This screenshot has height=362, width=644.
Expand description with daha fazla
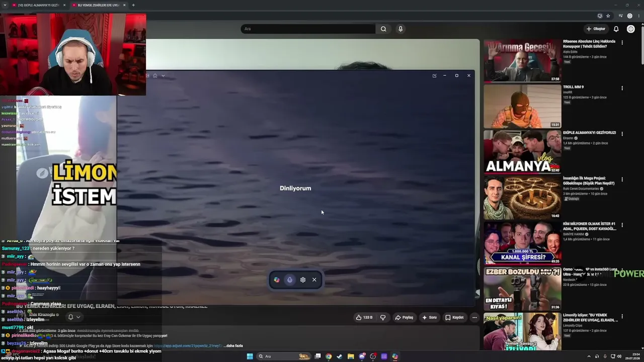[233, 346]
